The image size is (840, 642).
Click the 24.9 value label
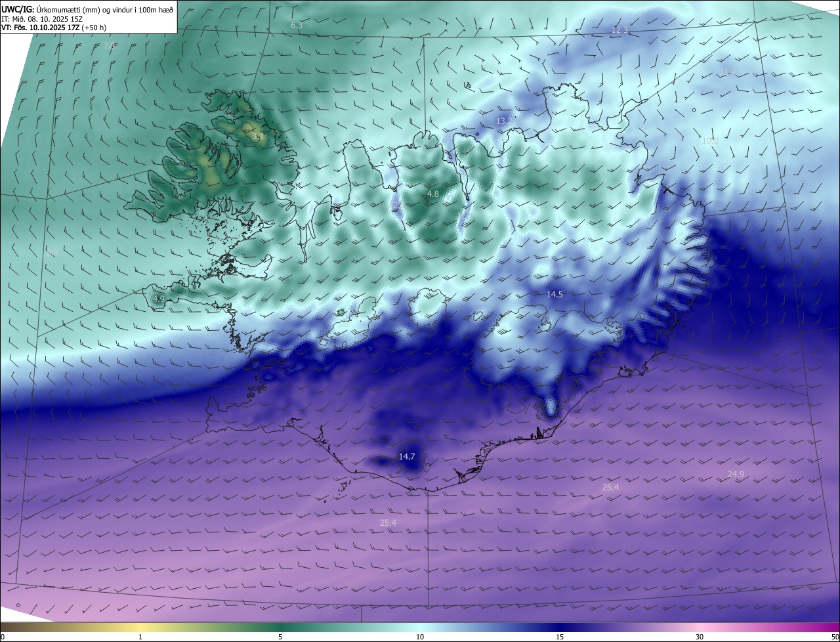[x=736, y=474]
